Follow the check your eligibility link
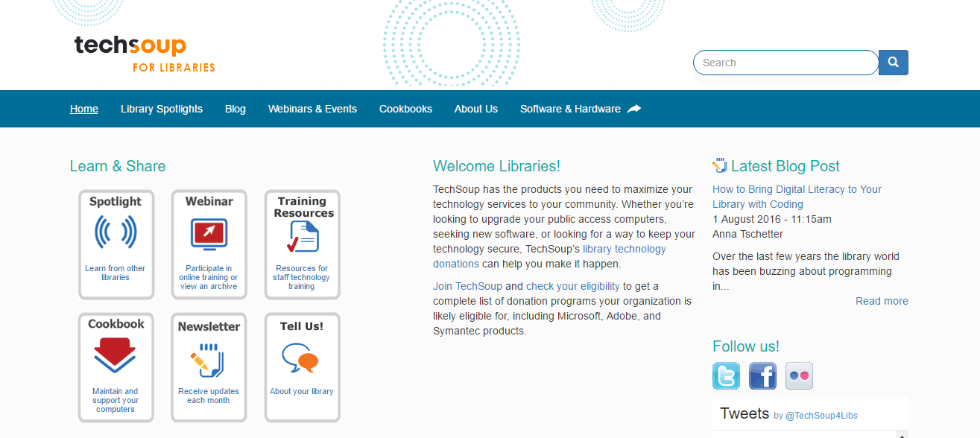Viewport: 980px width, 438px height. (572, 286)
